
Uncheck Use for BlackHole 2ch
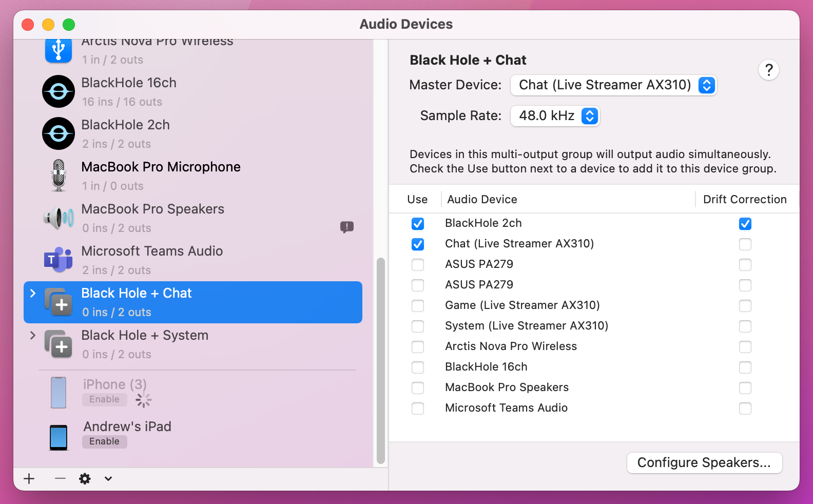tap(418, 224)
